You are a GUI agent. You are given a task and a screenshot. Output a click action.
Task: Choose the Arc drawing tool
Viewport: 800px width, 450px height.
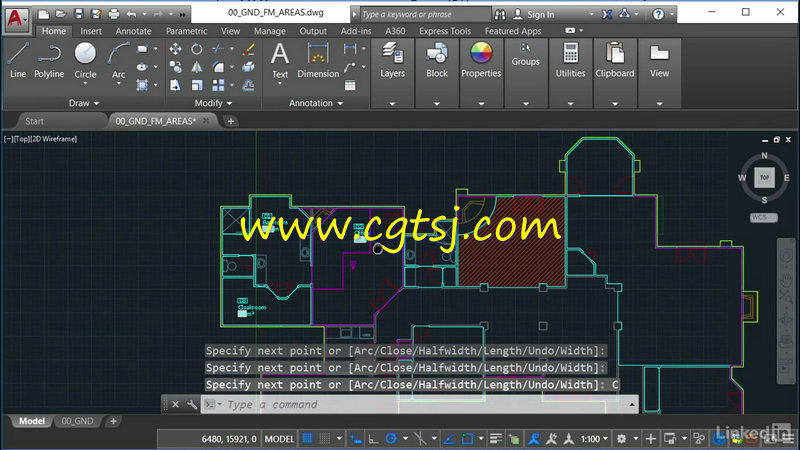click(x=118, y=61)
